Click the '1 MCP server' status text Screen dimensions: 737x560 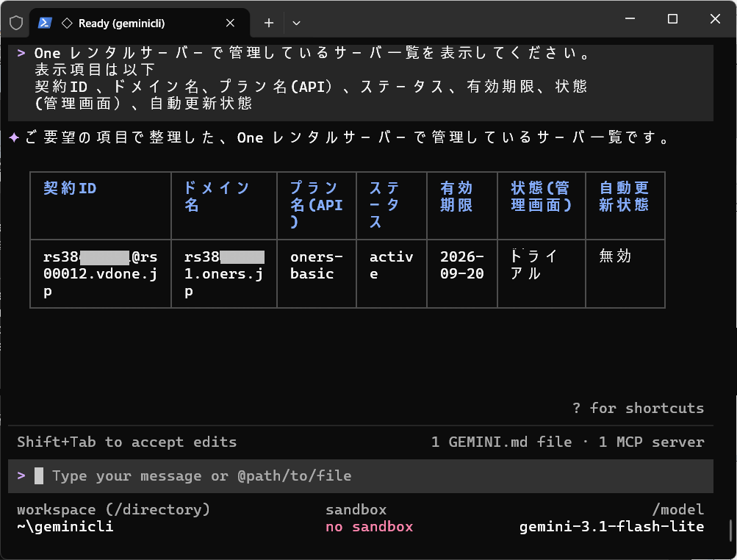651,442
